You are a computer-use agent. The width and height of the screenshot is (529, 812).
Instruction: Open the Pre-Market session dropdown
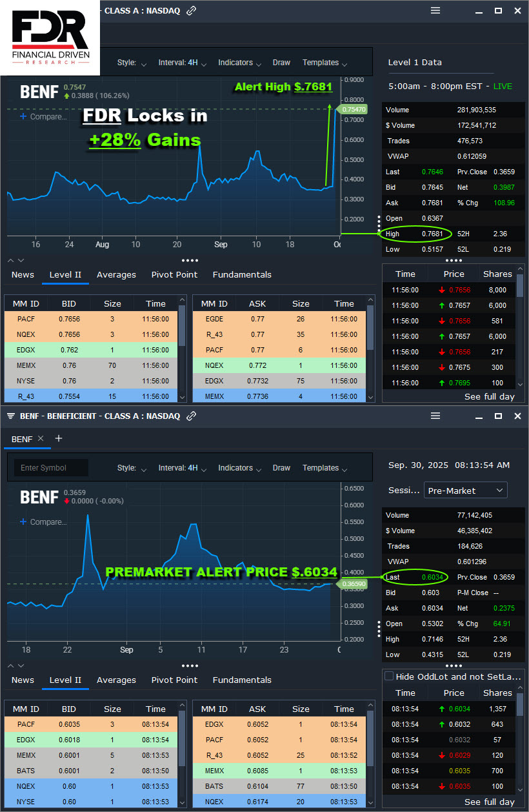click(x=465, y=491)
